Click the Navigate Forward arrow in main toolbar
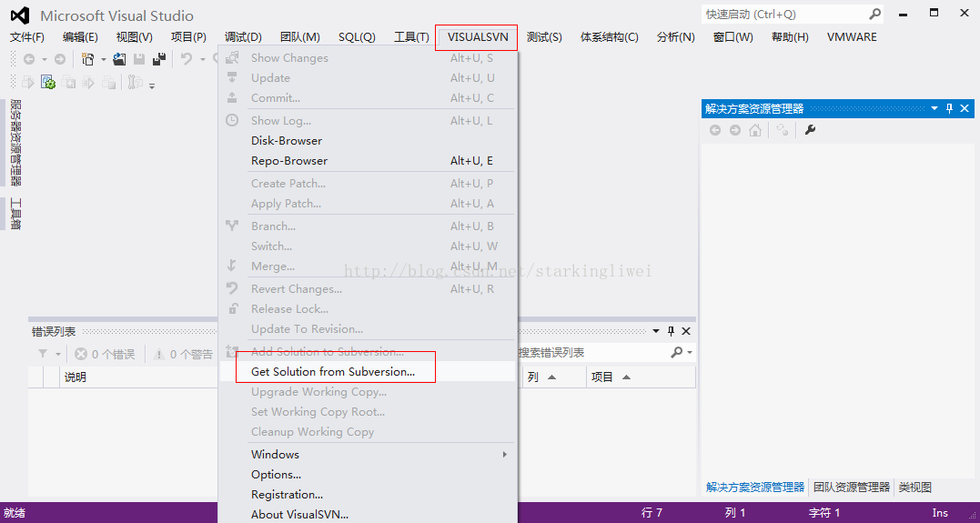Image resolution: width=980 pixels, height=523 pixels. [60, 59]
